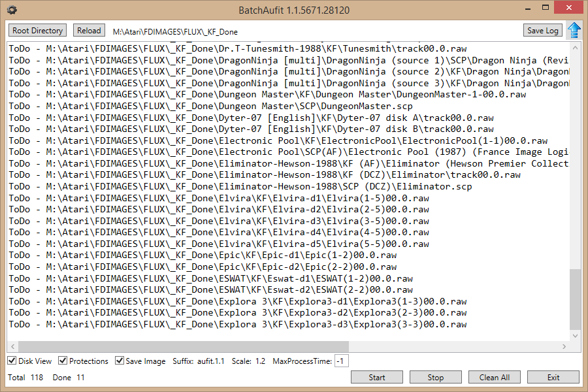
Task: Toggle the Disk View checkbox
Action: click(x=12, y=361)
